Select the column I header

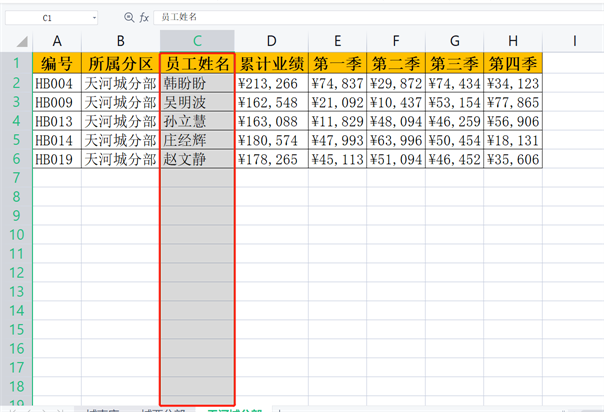point(574,41)
